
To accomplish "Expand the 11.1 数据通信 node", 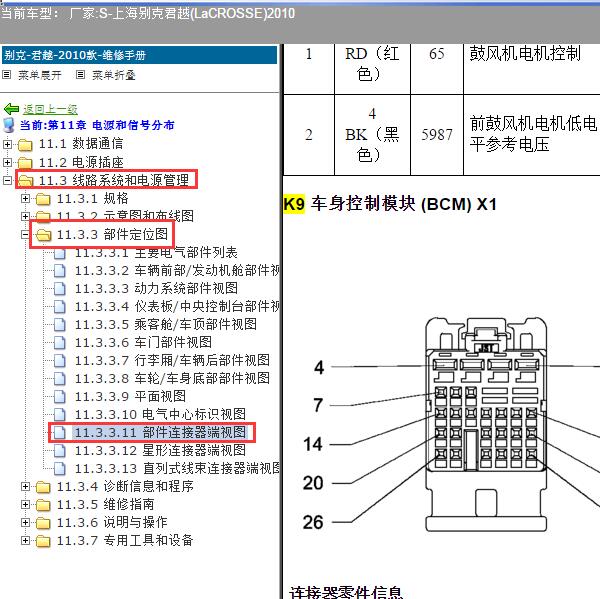I will 7,144.
